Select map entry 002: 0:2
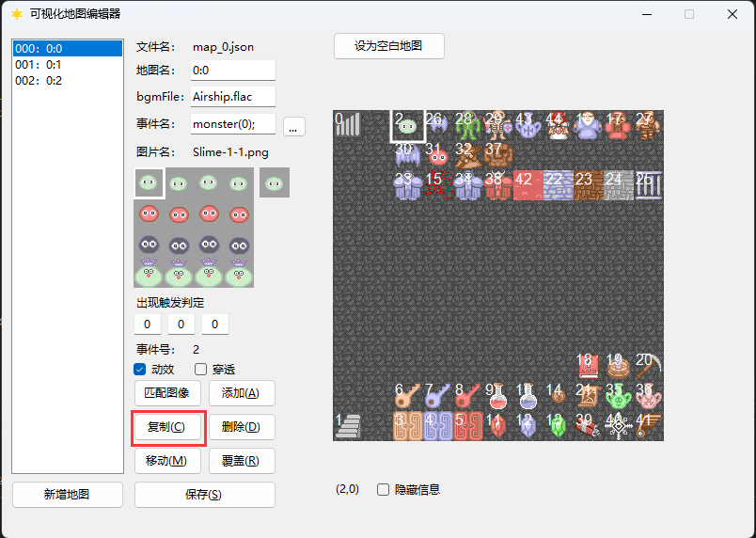This screenshot has height=538, width=756. 67,81
